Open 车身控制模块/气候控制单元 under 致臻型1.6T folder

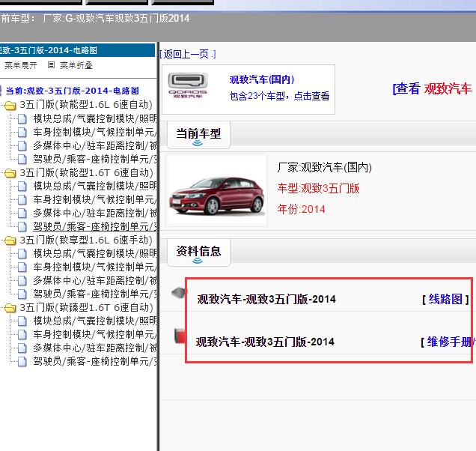pyautogui.click(x=95, y=334)
